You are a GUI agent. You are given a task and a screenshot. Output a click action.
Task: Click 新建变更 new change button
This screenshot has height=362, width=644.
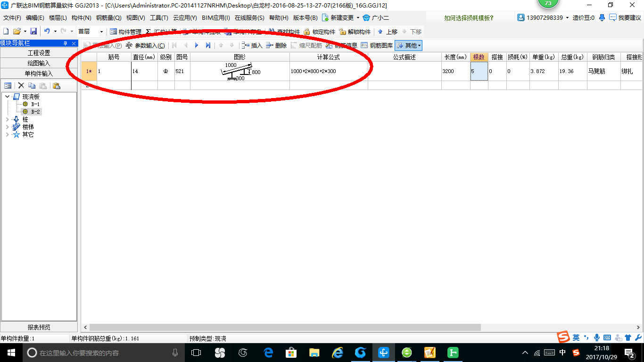click(x=338, y=18)
